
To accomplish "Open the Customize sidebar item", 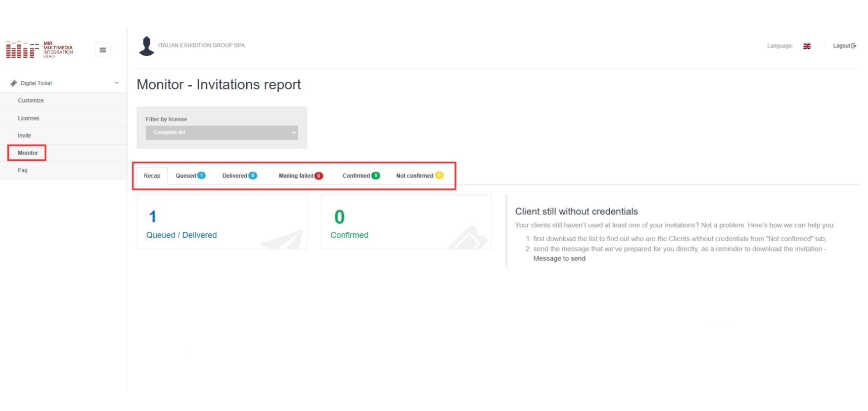I will click(31, 100).
